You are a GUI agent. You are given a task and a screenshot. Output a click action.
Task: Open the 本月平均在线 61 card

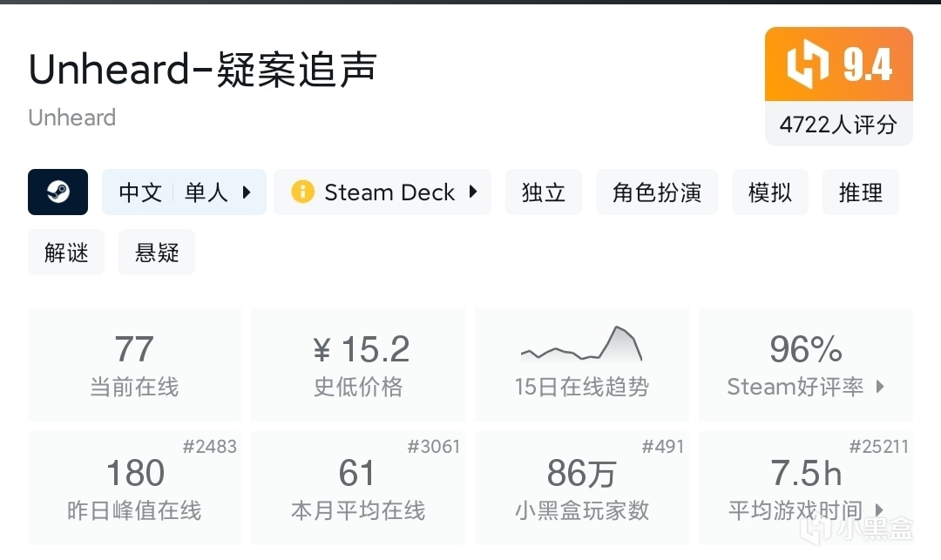coord(358,488)
